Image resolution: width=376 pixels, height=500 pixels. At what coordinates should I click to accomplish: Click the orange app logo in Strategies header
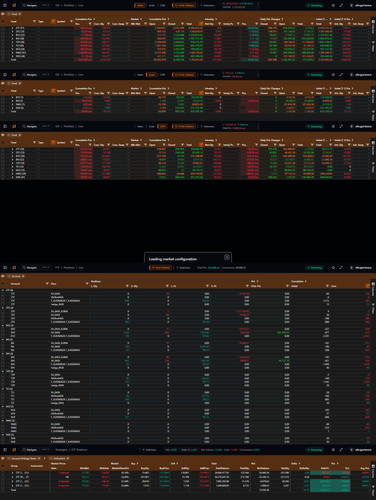pyautogui.click(x=14, y=450)
